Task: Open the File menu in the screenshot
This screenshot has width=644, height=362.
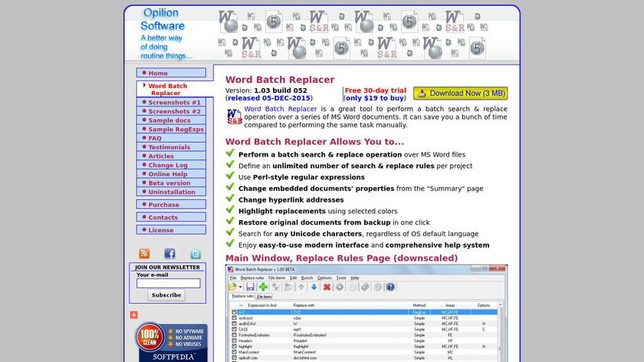Action: (233, 278)
